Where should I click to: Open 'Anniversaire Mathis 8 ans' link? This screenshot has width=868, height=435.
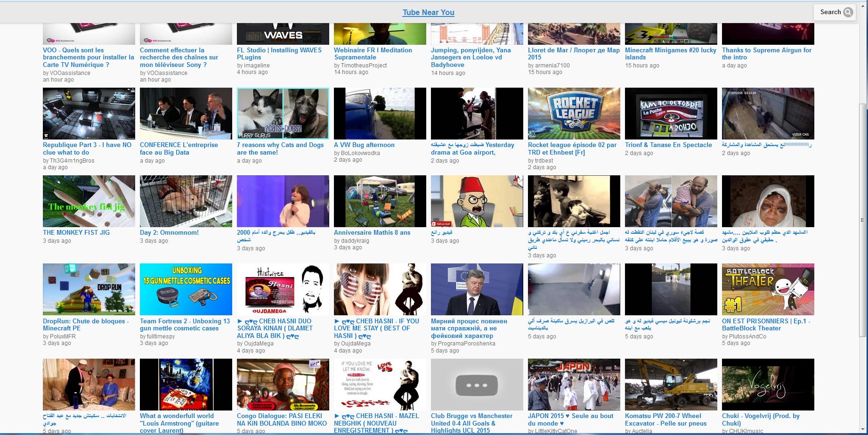372,232
